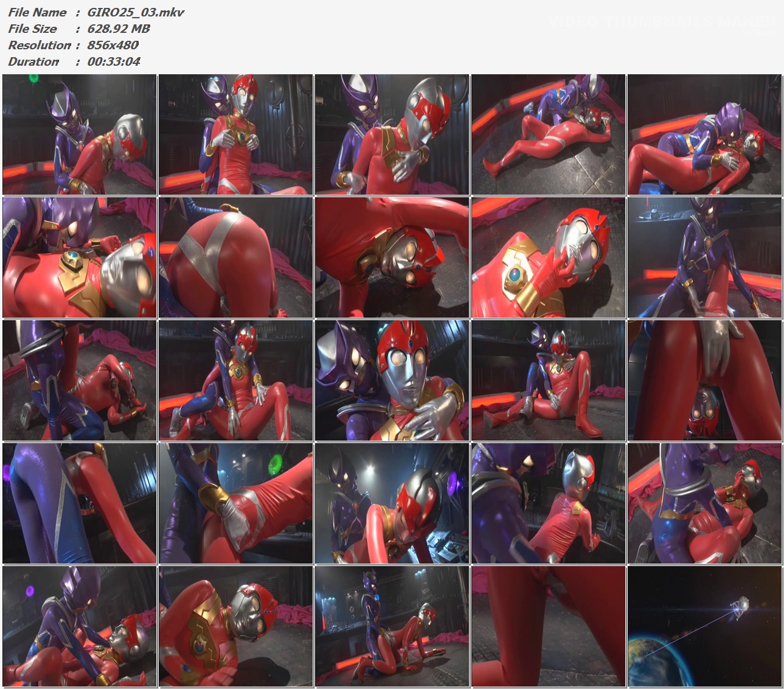Click the file size value 628.92 MB

point(119,29)
